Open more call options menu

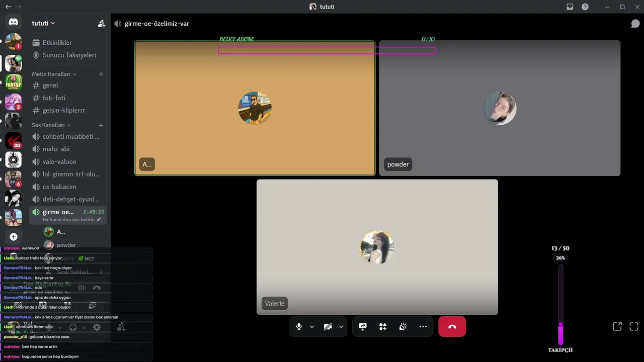click(x=423, y=327)
